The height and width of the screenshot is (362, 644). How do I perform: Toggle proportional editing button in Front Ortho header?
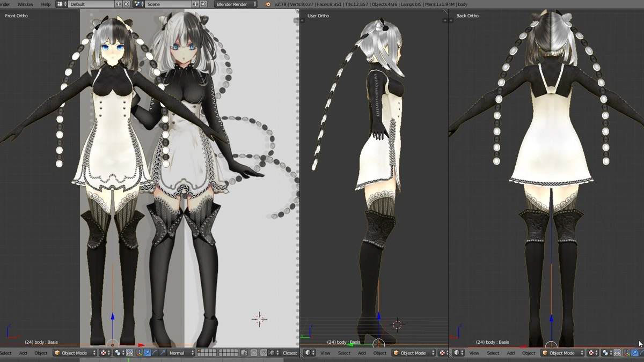point(254,353)
